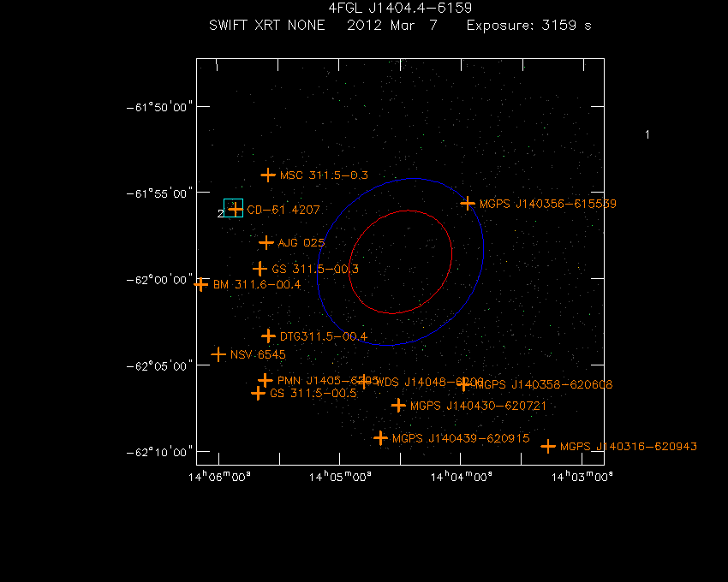728x582 pixels.
Task: Click the MGPS J140316-620943 cross marker
Action: 548,447
